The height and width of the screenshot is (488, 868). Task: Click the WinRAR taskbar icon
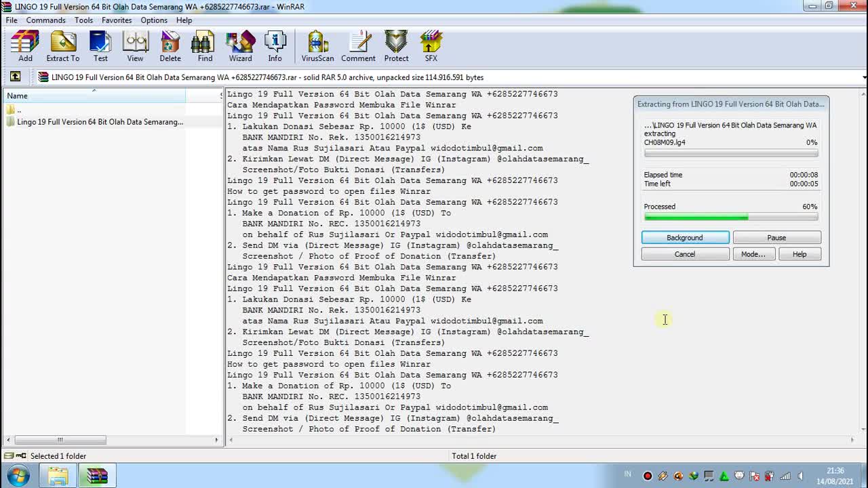coord(97,476)
